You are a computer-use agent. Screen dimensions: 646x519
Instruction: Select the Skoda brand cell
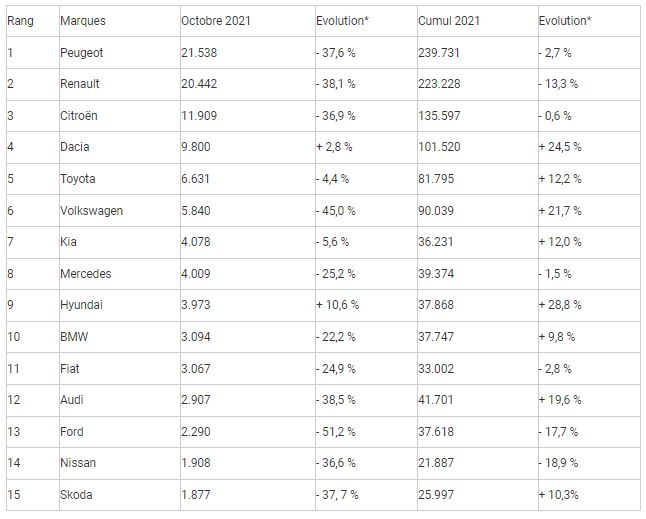(x=76, y=495)
